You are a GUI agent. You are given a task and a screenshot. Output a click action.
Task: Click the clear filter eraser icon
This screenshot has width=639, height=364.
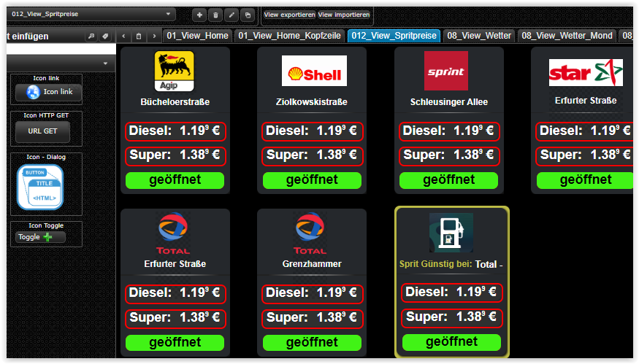(105, 36)
